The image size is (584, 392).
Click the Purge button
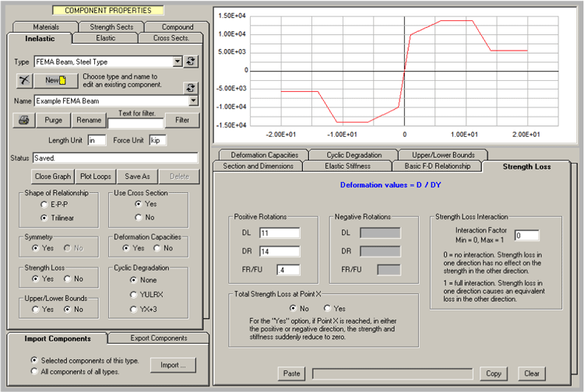(53, 120)
